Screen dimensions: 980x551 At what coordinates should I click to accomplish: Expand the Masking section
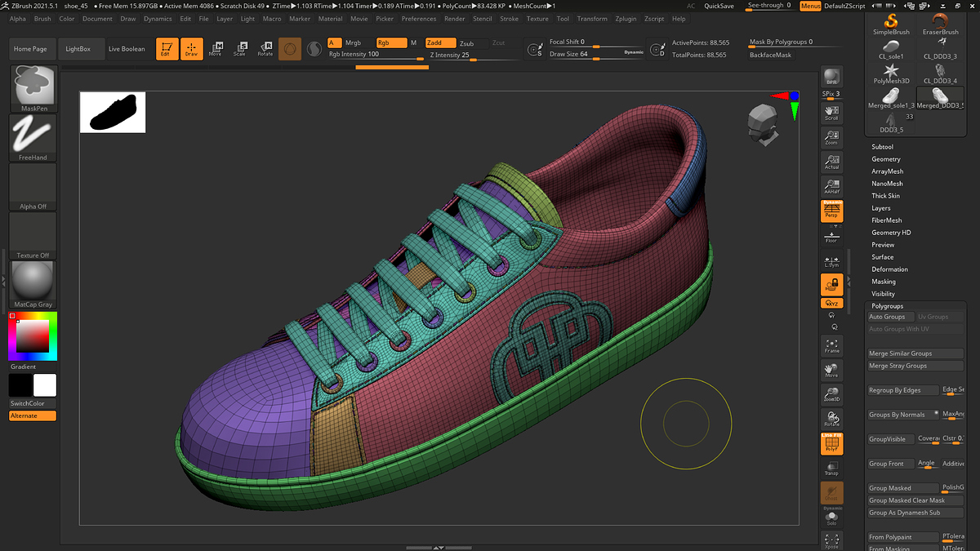click(x=884, y=282)
